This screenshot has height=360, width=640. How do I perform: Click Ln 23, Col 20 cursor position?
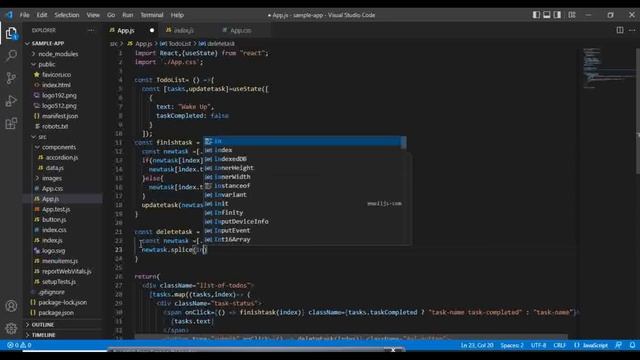(477, 345)
